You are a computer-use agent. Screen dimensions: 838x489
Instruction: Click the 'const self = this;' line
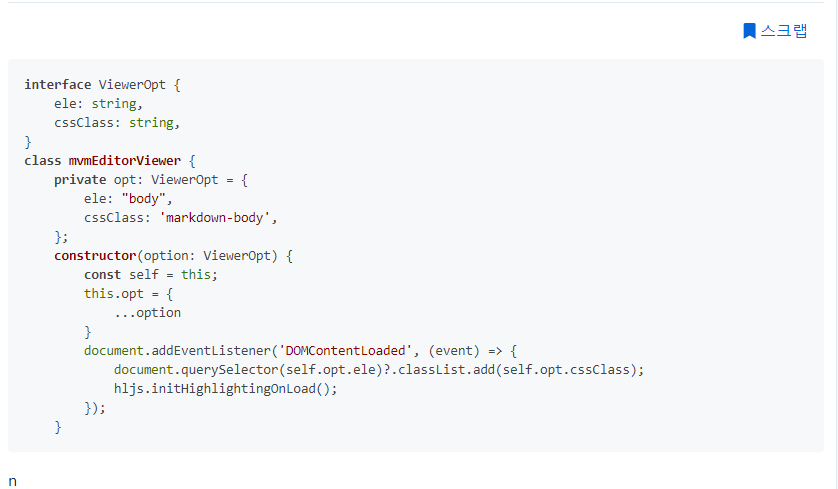(x=150, y=275)
